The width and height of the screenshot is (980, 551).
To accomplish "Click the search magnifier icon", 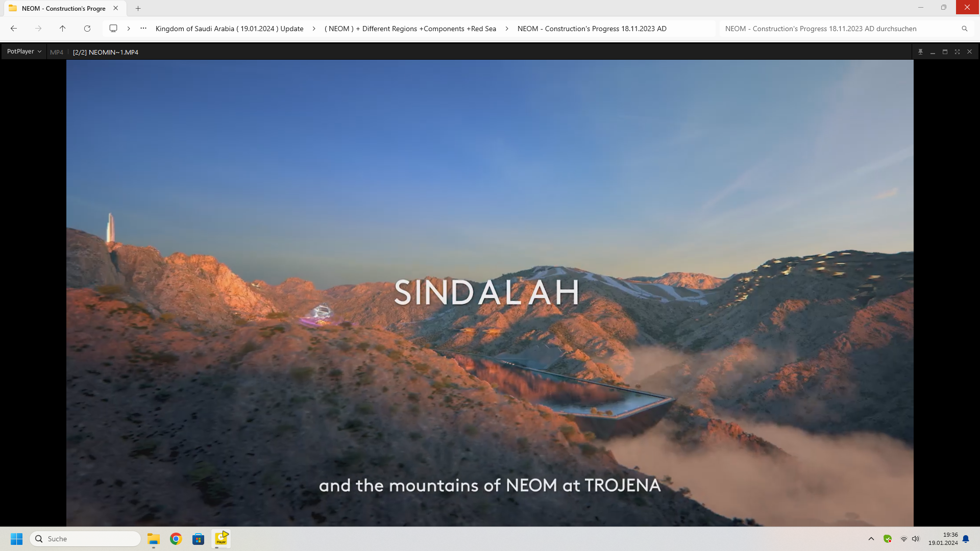I will pos(965,29).
